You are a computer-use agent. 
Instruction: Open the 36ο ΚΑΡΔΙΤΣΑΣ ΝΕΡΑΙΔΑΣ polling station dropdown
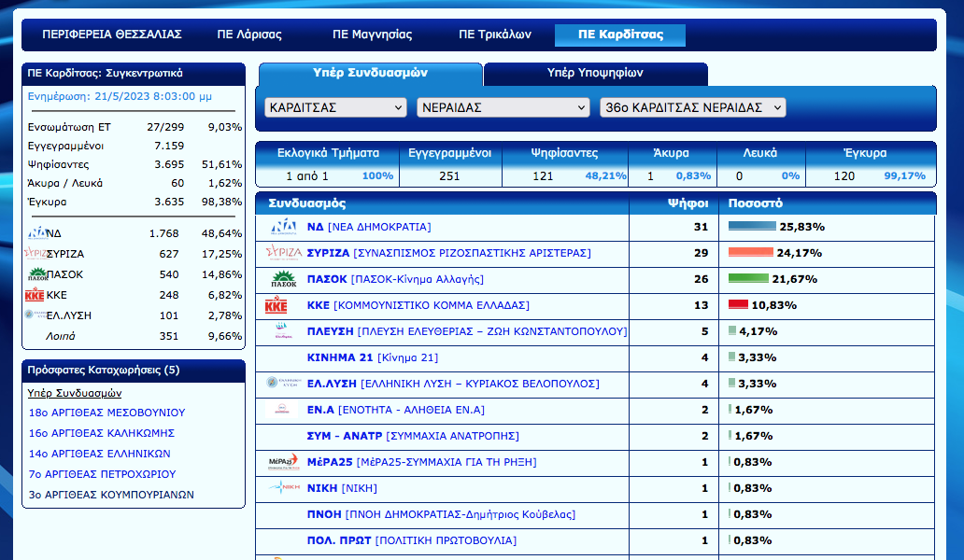coord(692,107)
